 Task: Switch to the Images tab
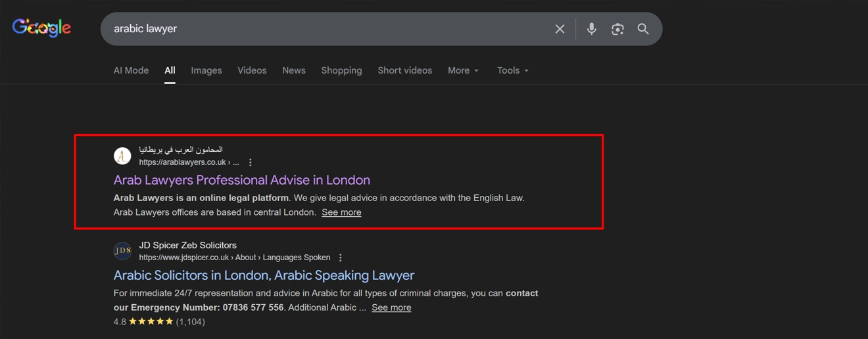pos(206,70)
